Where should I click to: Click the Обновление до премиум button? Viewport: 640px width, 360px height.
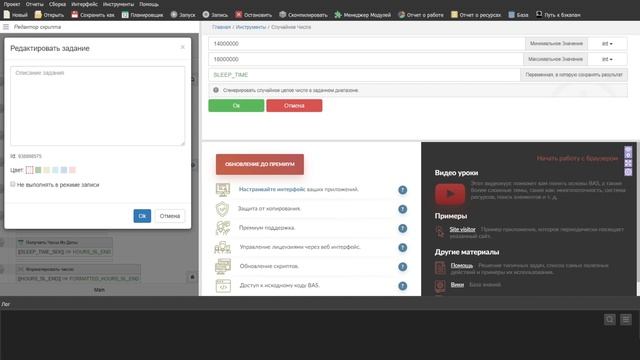pyautogui.click(x=260, y=164)
